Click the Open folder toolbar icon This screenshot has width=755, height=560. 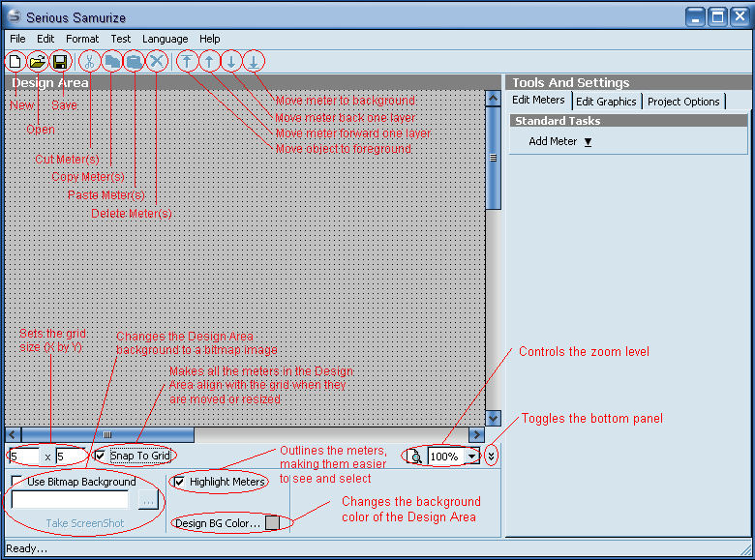click(37, 62)
